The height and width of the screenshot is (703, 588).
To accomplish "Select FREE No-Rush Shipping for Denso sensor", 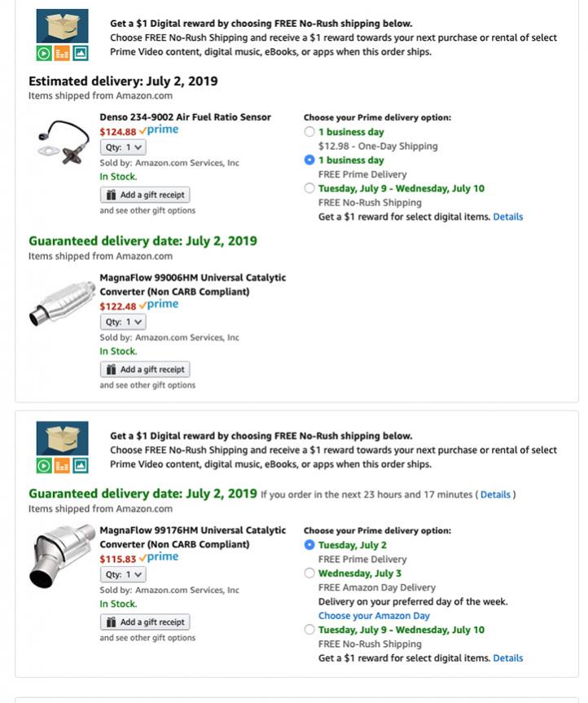I will pos(309,188).
